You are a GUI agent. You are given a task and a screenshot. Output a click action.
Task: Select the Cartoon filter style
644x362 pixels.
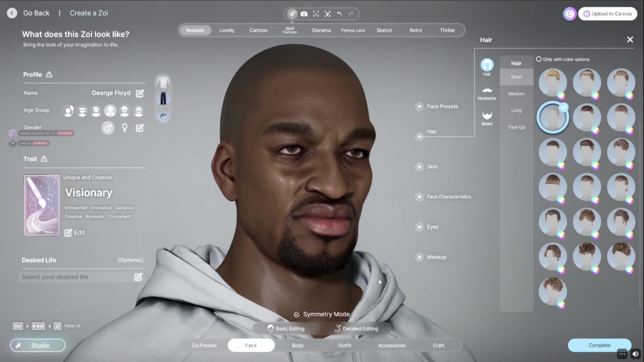tap(258, 30)
